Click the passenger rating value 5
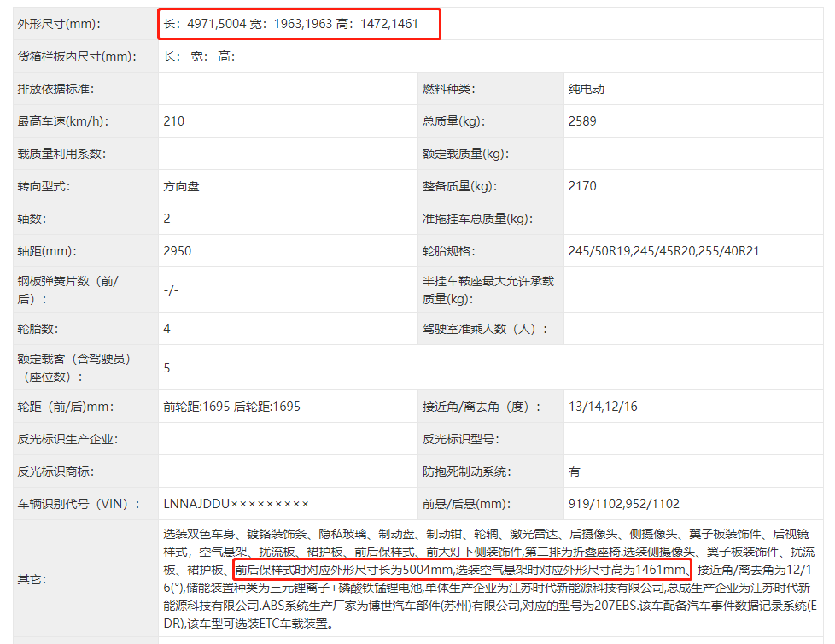Screen dimensions: 835x644 165,366
